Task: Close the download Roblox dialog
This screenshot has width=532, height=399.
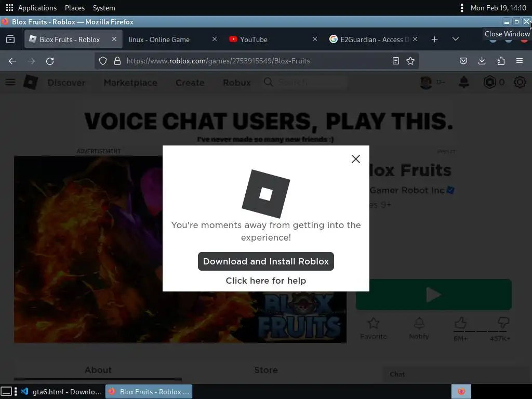Action: (x=355, y=159)
